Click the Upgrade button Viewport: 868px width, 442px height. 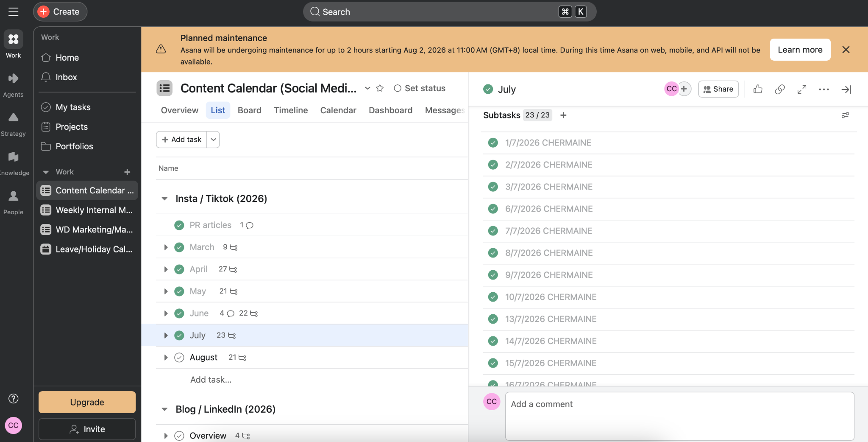click(x=87, y=402)
